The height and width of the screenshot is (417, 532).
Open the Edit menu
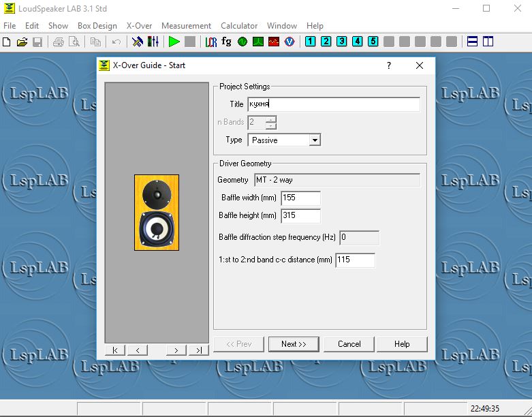tap(32, 26)
